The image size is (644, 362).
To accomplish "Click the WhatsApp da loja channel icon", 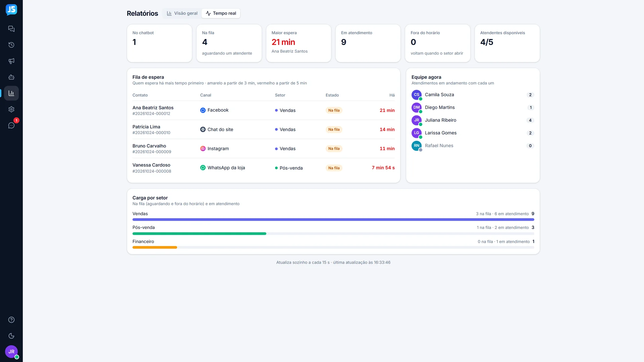I will point(203,168).
